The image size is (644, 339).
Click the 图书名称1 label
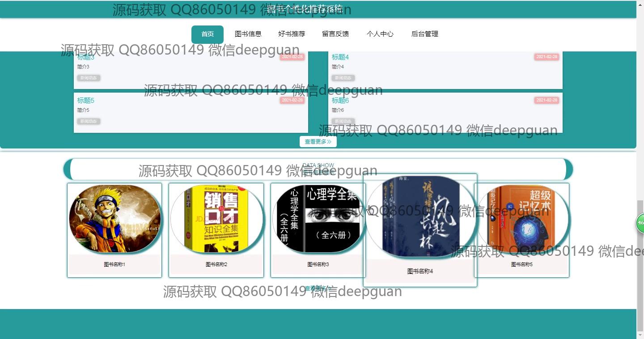click(x=114, y=264)
